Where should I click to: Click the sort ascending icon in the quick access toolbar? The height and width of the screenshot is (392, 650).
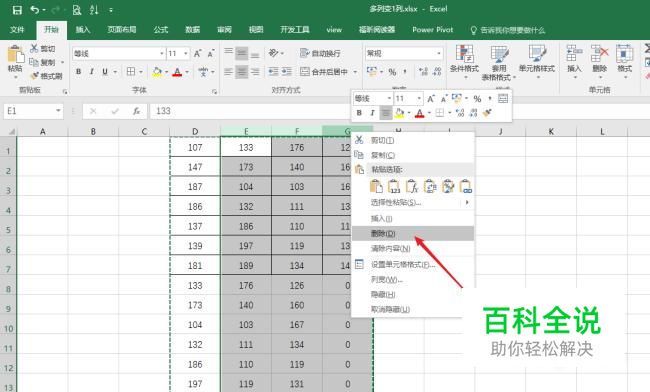(94, 10)
